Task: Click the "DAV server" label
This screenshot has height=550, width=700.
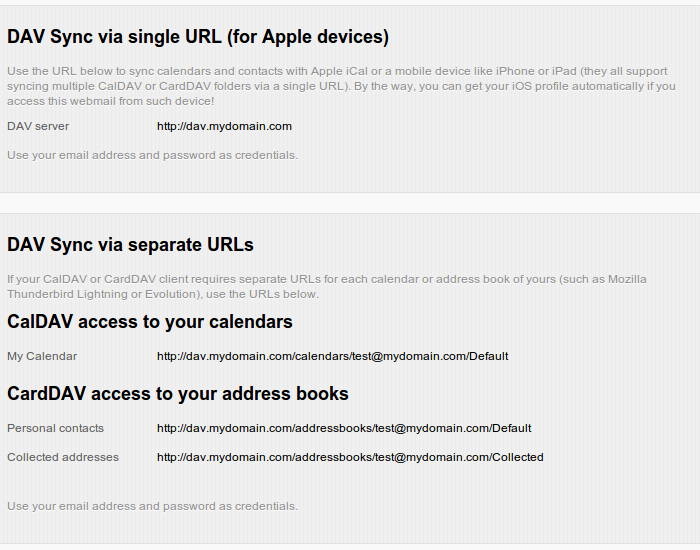Action: point(38,127)
